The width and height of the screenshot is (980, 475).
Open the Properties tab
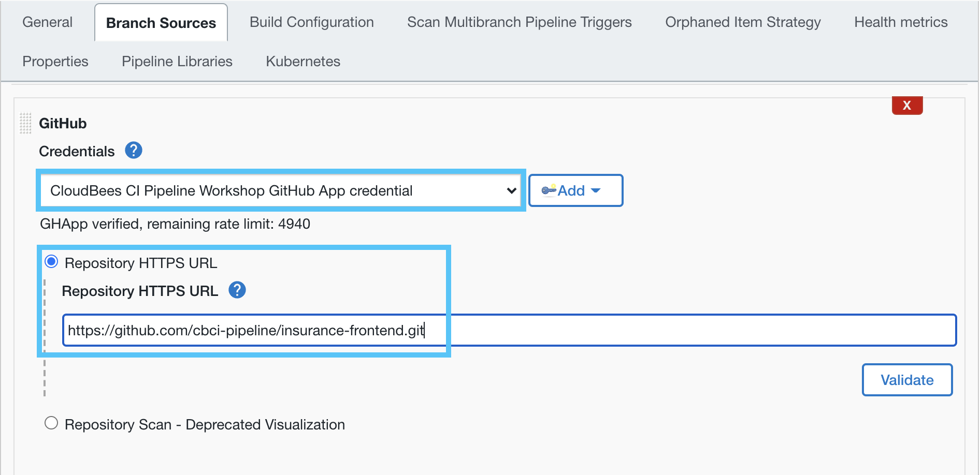click(x=55, y=62)
